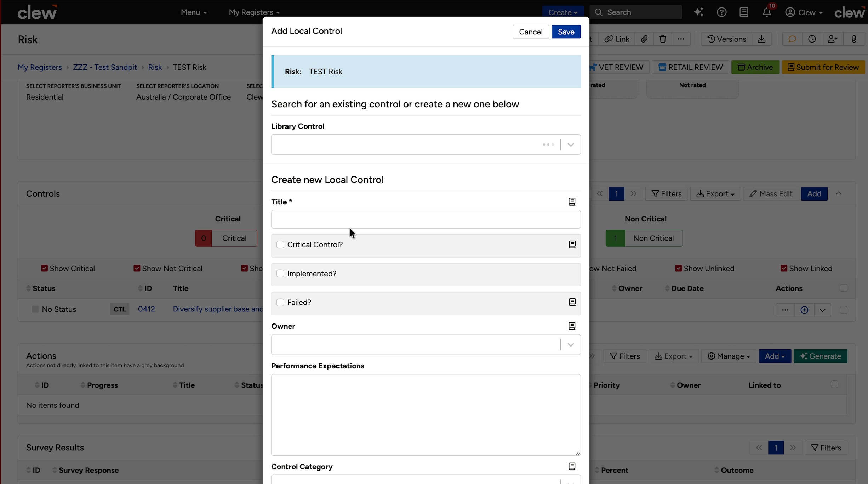This screenshot has width=868, height=484.
Task: Go to ZZZ - Test Sandpit breadcrumb
Action: pyautogui.click(x=105, y=67)
